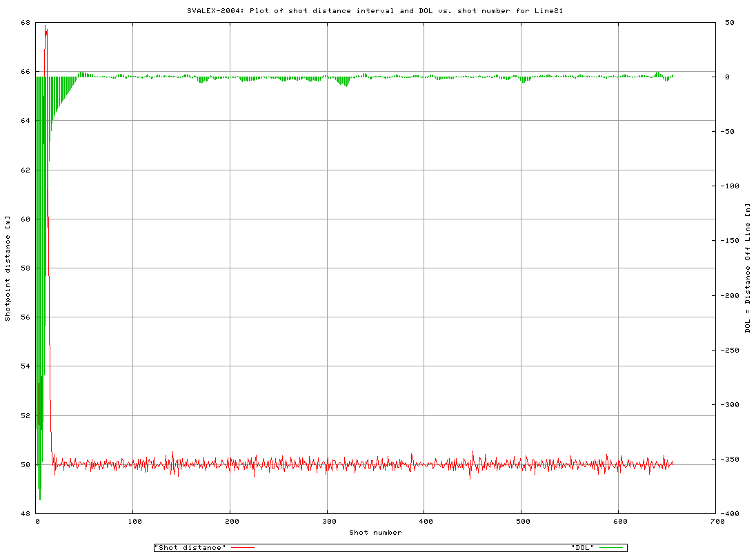Click the 68 tick on left axis
756x552 pixels.
(x=25, y=22)
